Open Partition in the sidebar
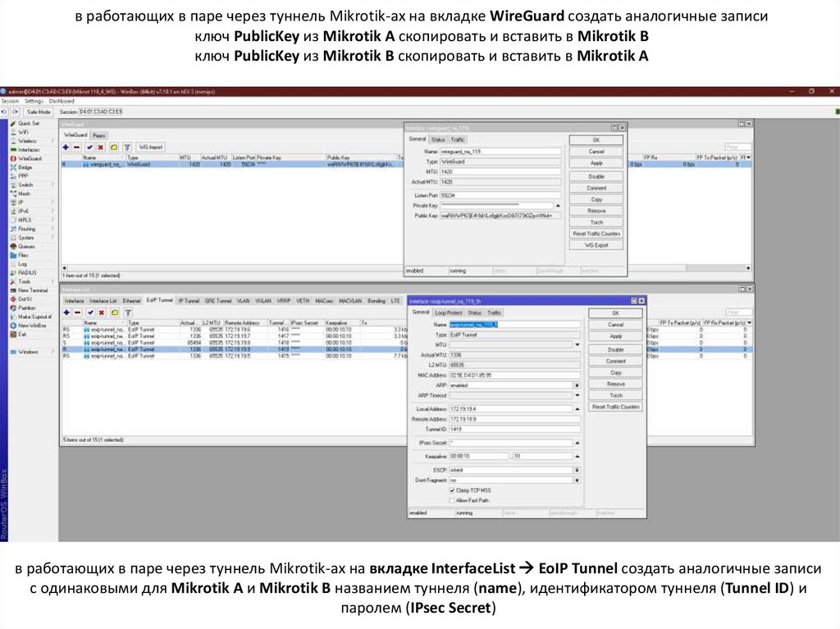The image size is (840, 629). (x=27, y=308)
